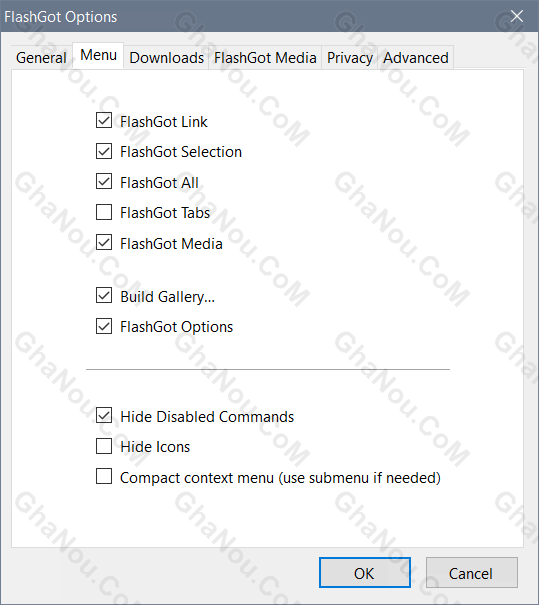Uncheck the FlashGot Link checkbox

click(x=104, y=120)
